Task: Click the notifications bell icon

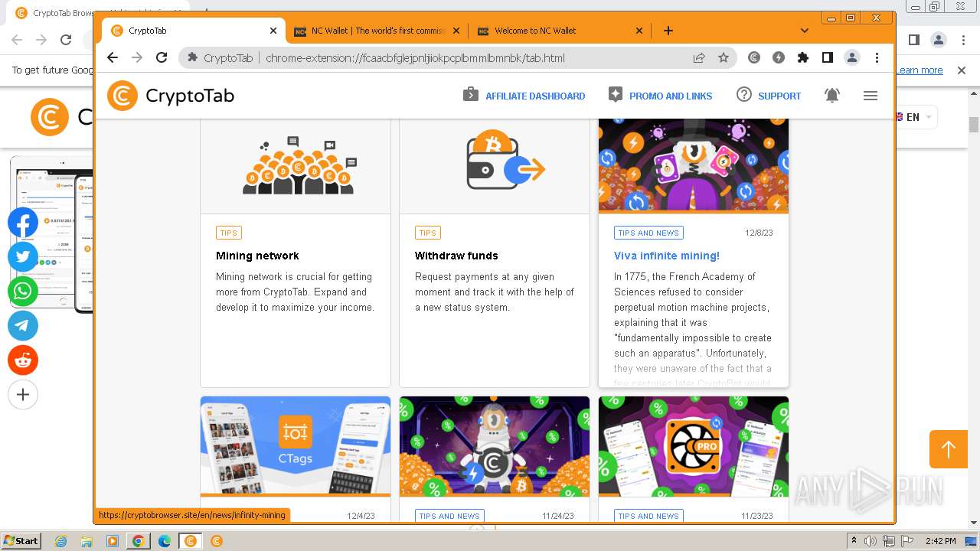Action: [x=832, y=96]
